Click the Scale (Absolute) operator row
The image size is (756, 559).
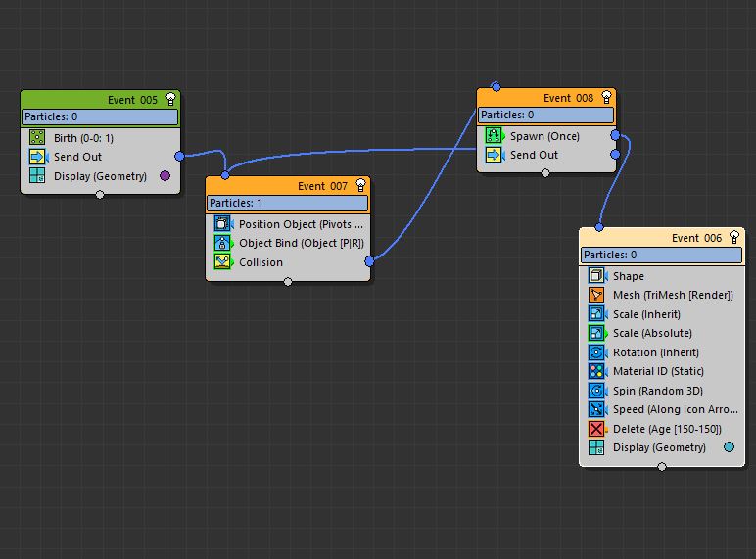point(651,333)
